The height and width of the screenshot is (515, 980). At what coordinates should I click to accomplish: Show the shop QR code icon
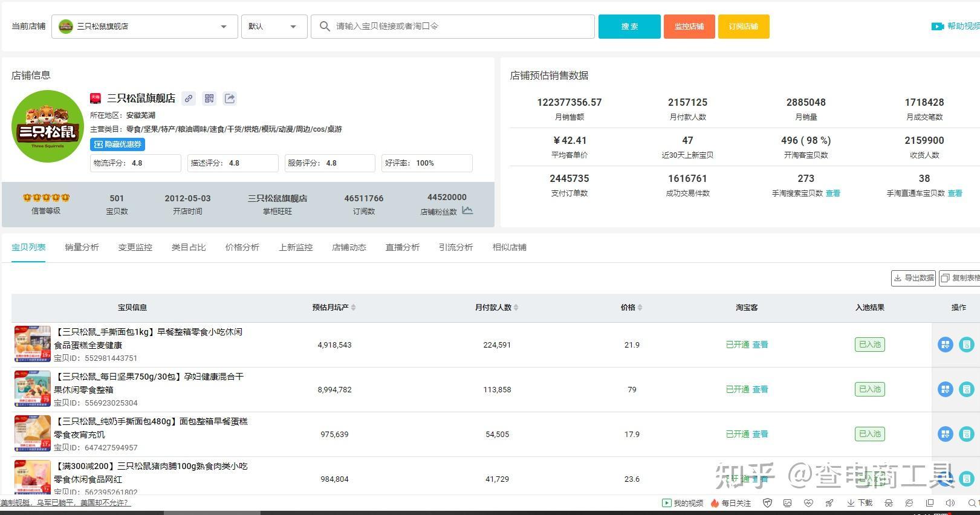pos(209,99)
